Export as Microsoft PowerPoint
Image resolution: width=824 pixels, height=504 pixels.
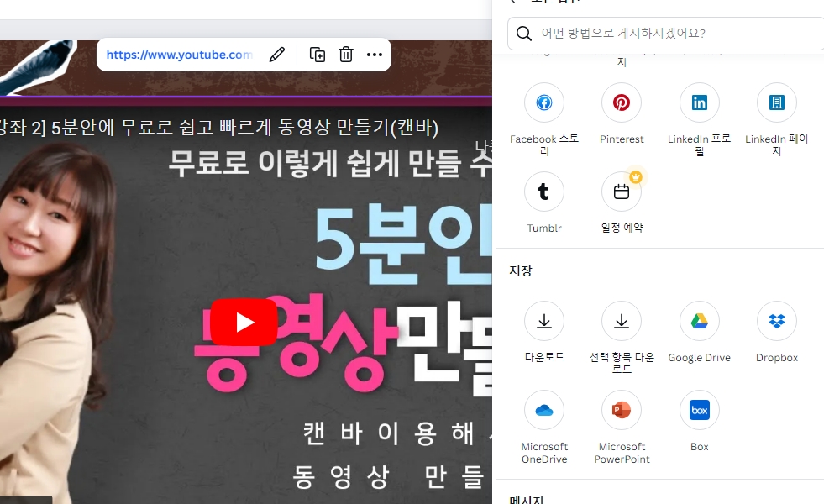click(621, 409)
